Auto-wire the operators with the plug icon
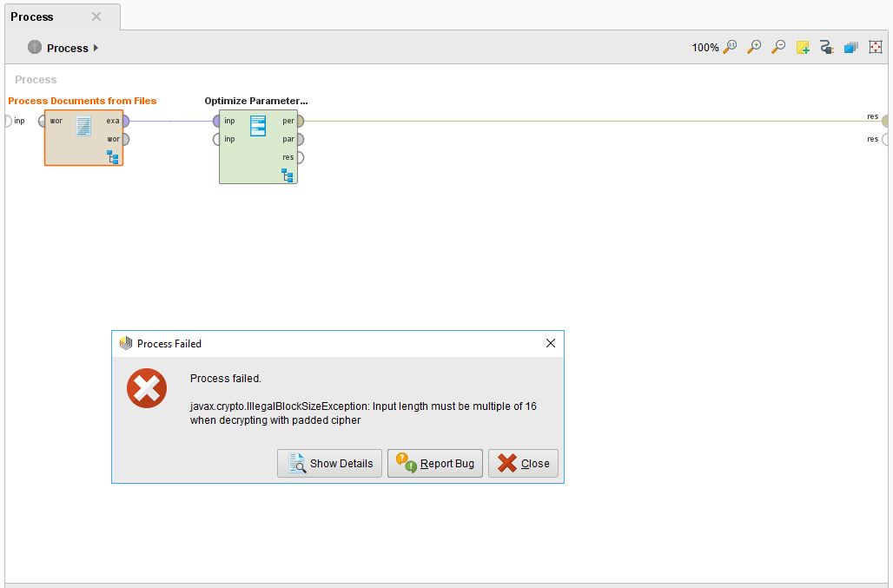This screenshot has width=893, height=588. 826,46
